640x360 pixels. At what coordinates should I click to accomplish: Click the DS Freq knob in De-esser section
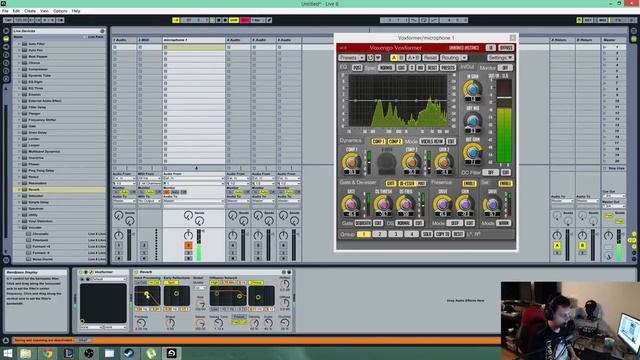click(406, 204)
